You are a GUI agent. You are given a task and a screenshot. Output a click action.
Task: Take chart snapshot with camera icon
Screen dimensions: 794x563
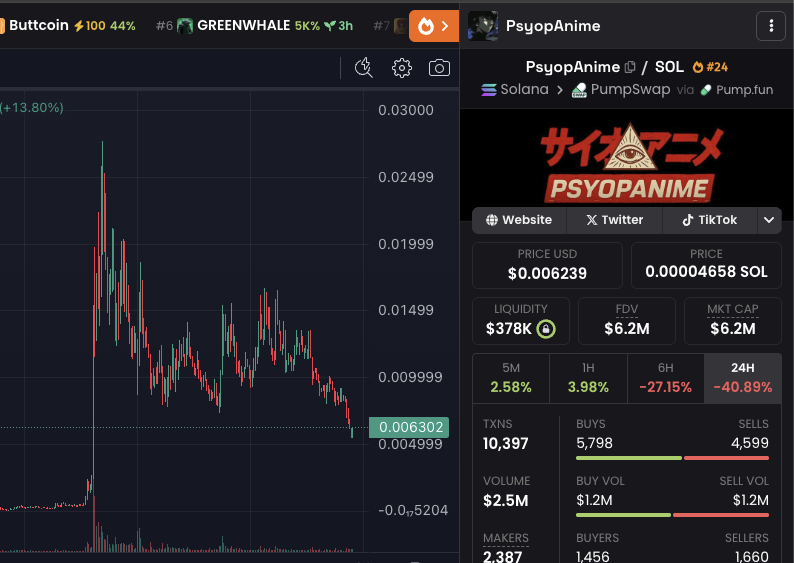tap(439, 68)
